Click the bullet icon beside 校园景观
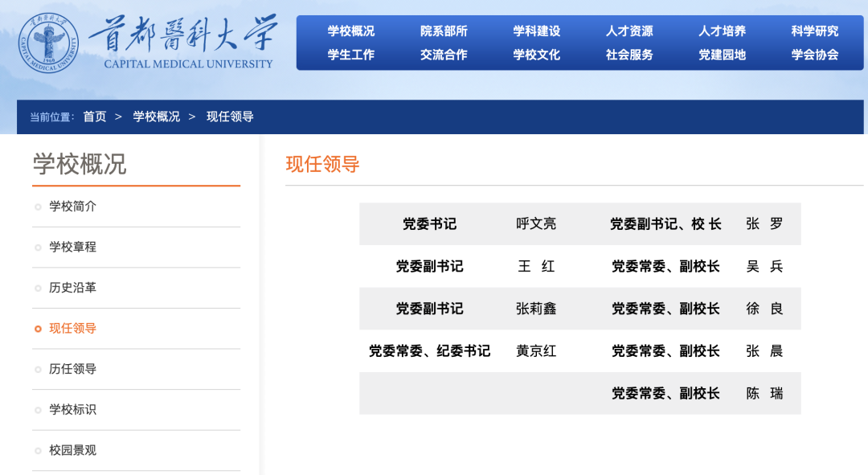The image size is (868, 475). coord(38,451)
